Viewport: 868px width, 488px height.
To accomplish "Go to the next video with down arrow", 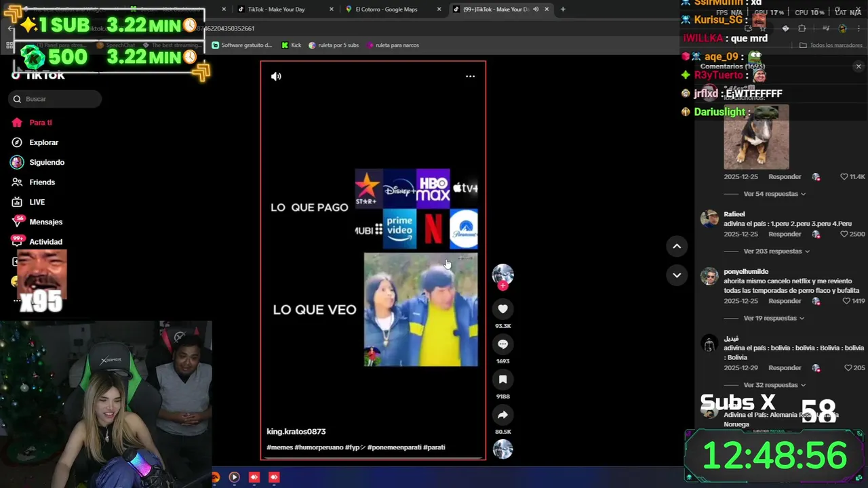I will click(x=677, y=275).
